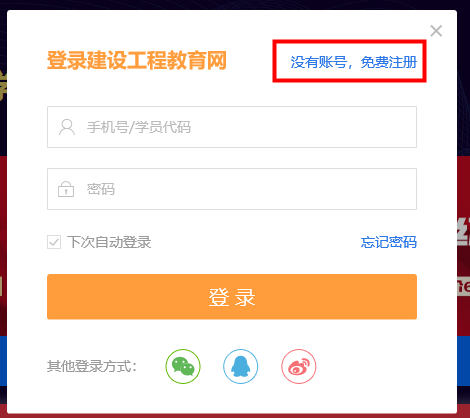Click the blue strip right of the dialog

pyautogui.click(x=464, y=361)
